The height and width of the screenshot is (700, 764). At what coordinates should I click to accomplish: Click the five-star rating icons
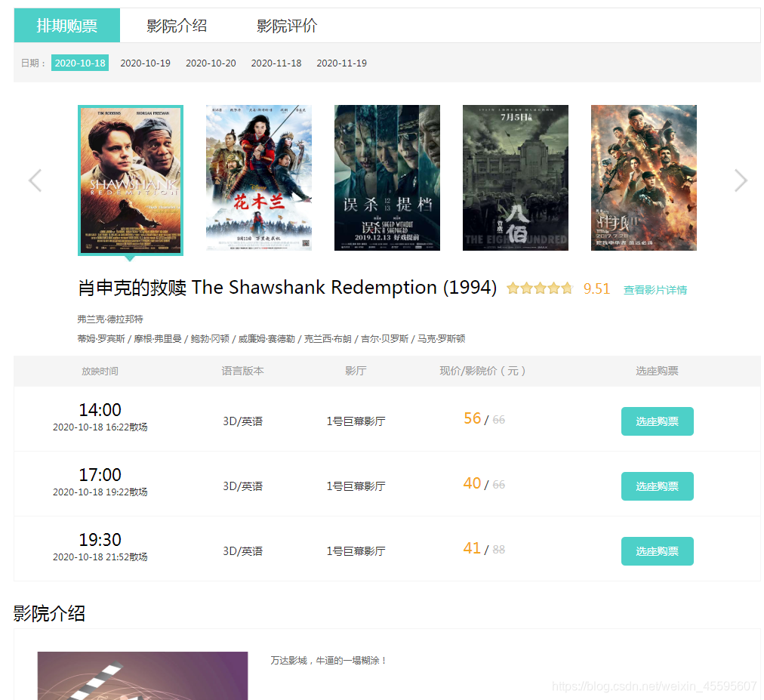point(540,288)
